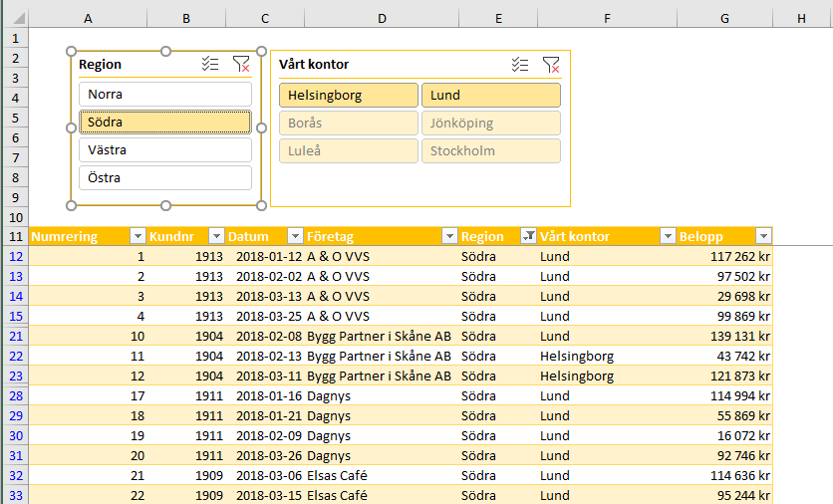Viewport: 833px width, 504px height.
Task: Select column A header
Action: tap(88, 19)
